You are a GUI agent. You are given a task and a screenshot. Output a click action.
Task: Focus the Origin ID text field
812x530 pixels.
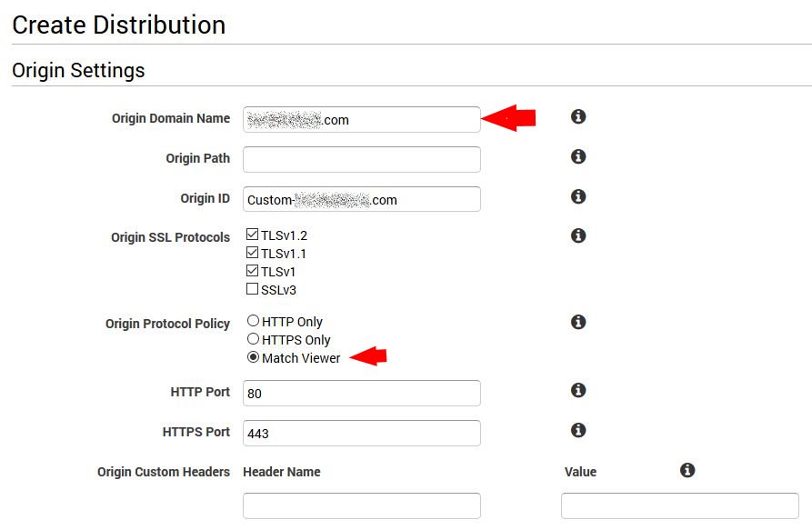(362, 199)
